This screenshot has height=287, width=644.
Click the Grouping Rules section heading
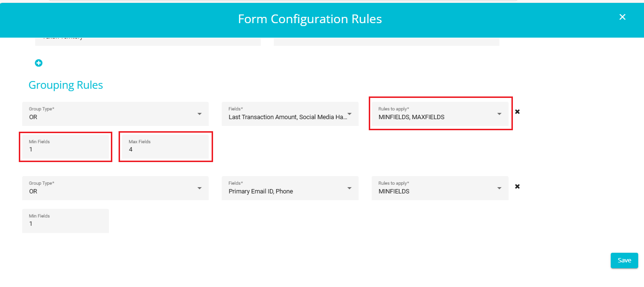tap(66, 85)
